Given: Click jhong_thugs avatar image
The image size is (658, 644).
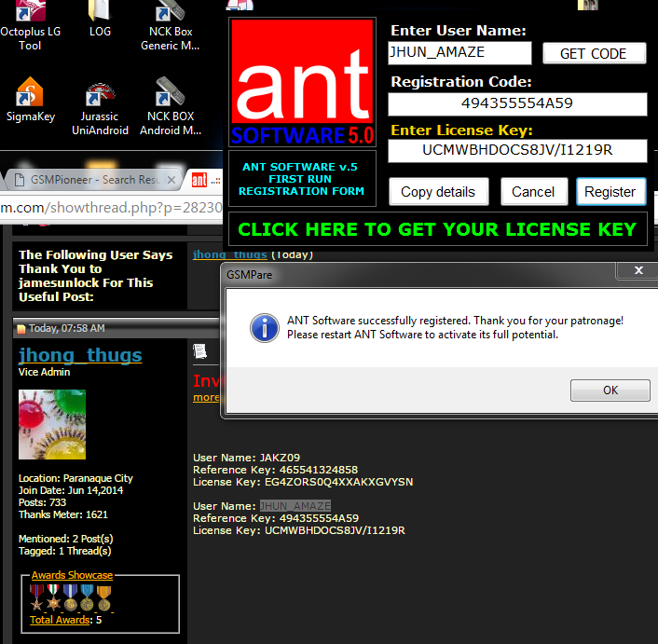Looking at the screenshot, I should click(x=52, y=424).
